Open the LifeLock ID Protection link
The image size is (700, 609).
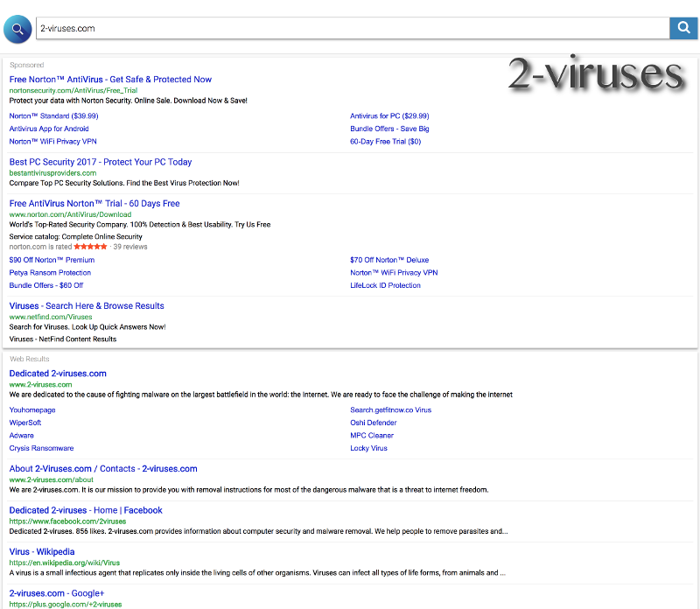[x=385, y=285]
